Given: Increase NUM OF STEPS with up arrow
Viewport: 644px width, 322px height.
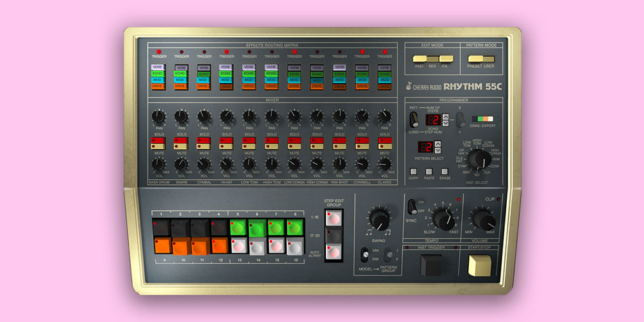Looking at the screenshot, I should click(446, 117).
